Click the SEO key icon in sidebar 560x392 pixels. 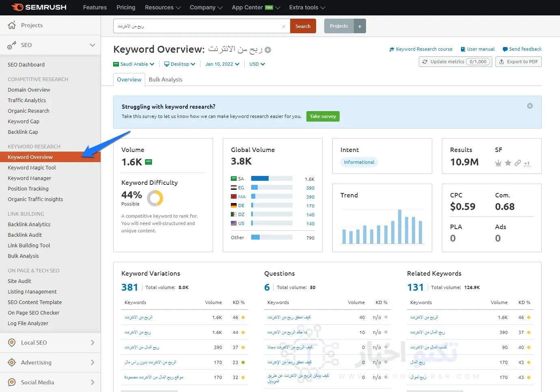point(12,45)
